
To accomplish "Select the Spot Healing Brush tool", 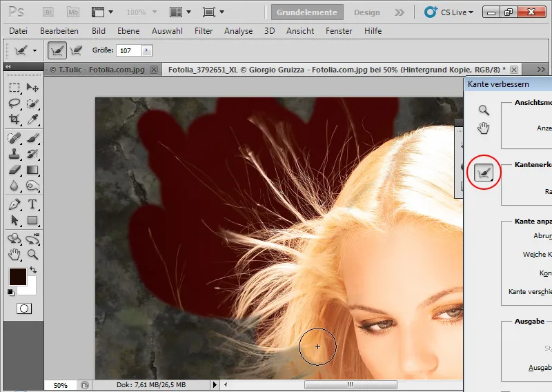I will 14,138.
